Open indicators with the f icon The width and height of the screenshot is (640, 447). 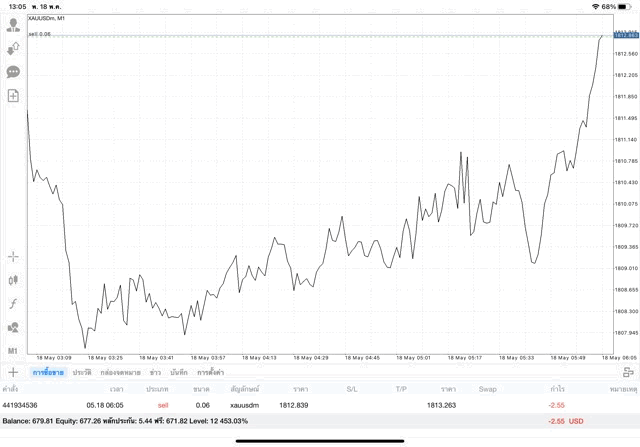pyautogui.click(x=13, y=303)
